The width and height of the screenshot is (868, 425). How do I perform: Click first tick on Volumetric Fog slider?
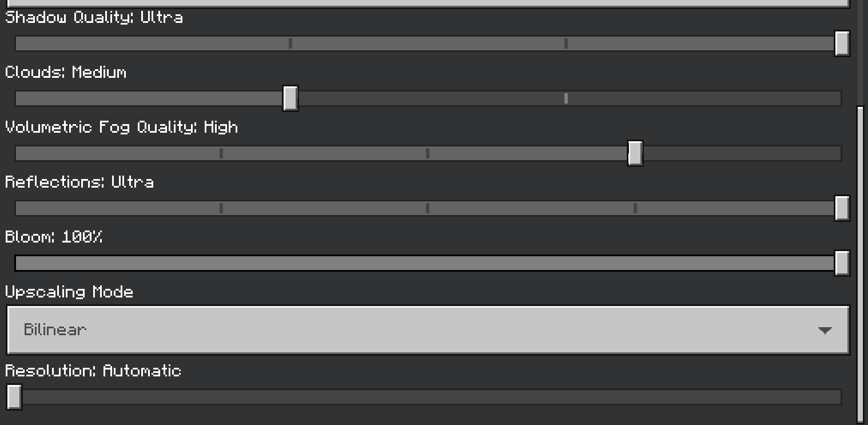tap(221, 153)
